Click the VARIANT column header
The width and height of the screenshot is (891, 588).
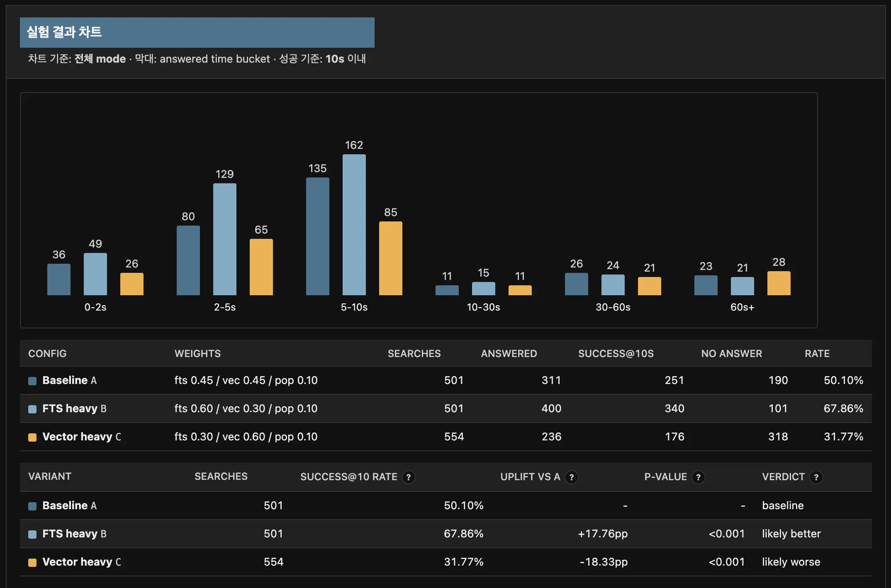point(50,476)
